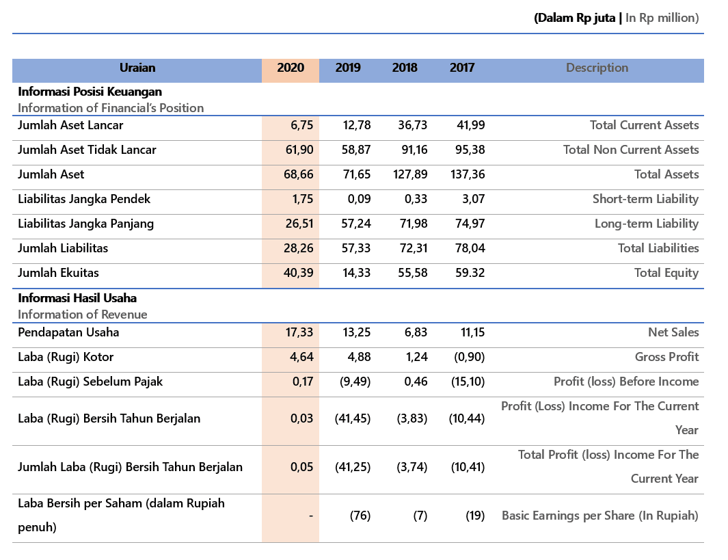The image size is (728, 560).
Task: Click the 'Jumlah Aset' row label
Action: [x=51, y=174]
